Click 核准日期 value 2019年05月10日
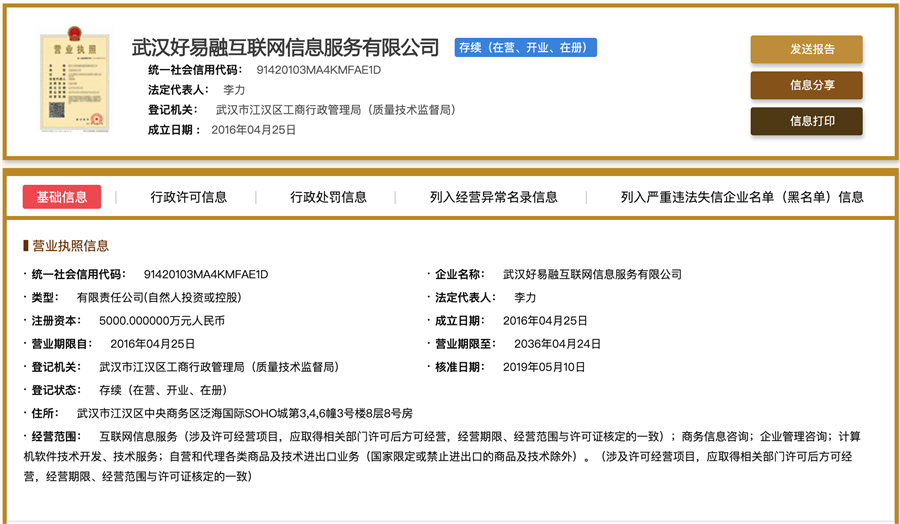The image size is (900, 524). point(544,367)
